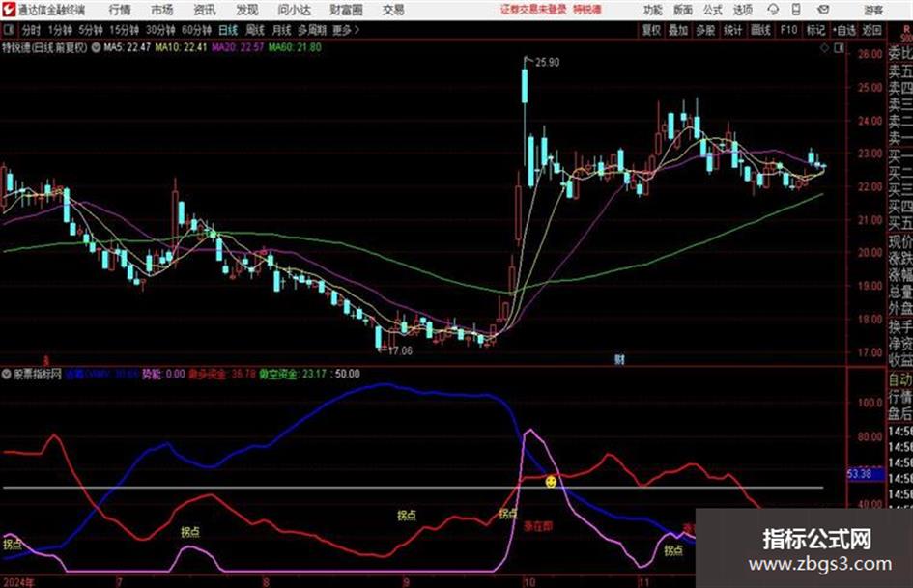Image resolution: width=913 pixels, height=588 pixels.
Task: Click the diamond icon at chart top-right
Action: (824, 48)
